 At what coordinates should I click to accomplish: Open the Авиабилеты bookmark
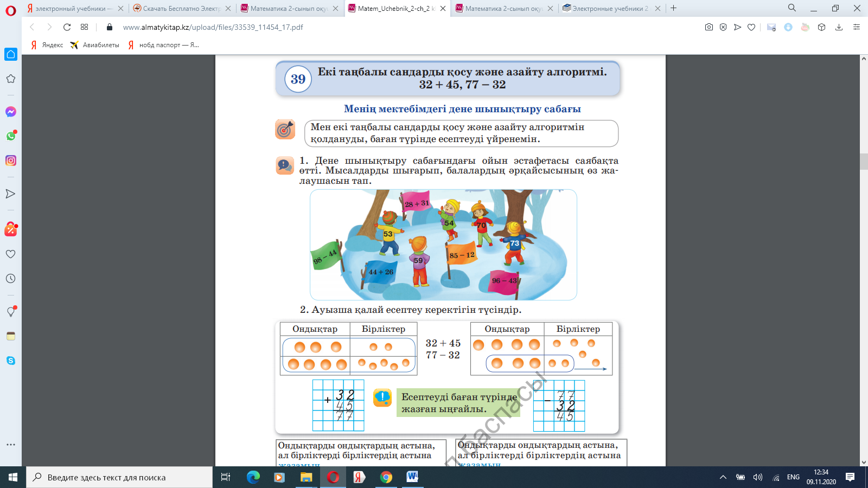[95, 45]
